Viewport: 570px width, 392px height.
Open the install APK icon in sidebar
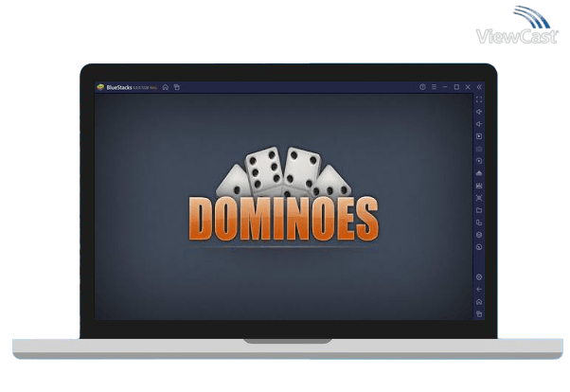coord(479,173)
